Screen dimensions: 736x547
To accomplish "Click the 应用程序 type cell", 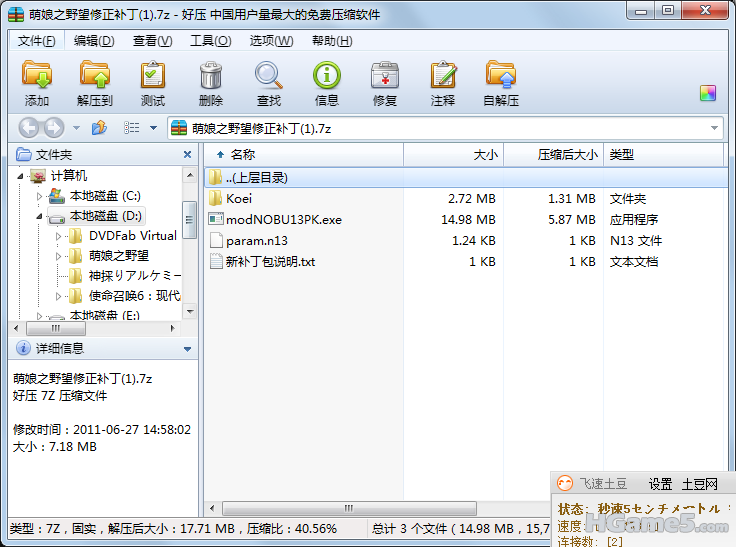I will pyautogui.click(x=634, y=220).
